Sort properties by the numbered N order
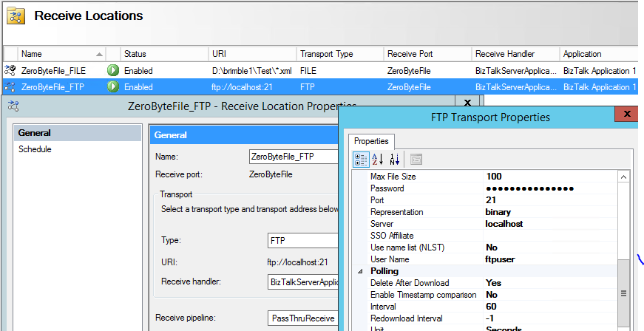Screen dimensions: 644x331 395,159
